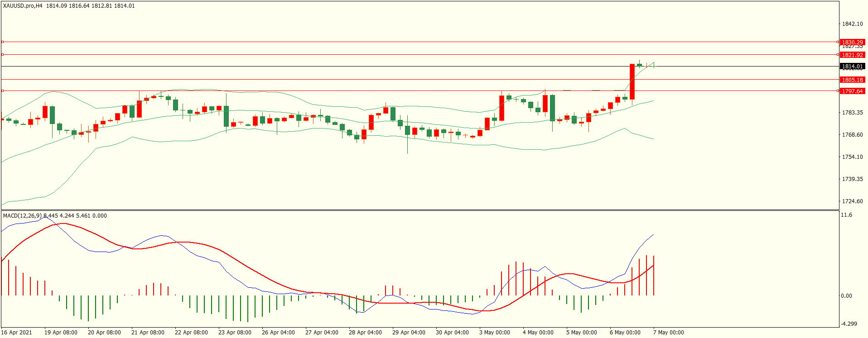Click the current price label 1814.01
The image size is (868, 338).
pyautogui.click(x=852, y=67)
